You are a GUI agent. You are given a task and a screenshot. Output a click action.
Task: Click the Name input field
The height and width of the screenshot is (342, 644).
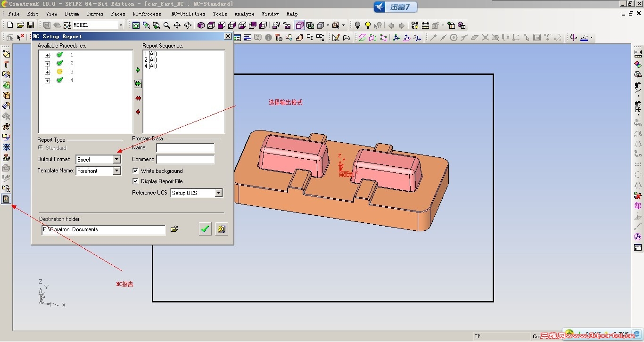tap(185, 147)
